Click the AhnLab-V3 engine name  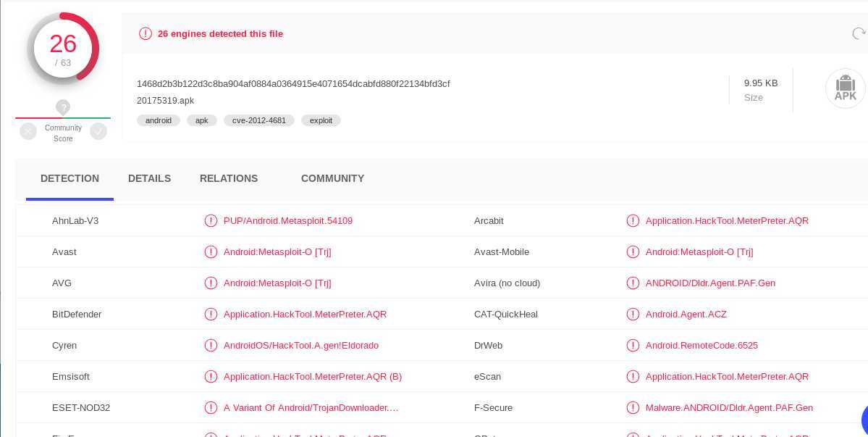pos(75,220)
